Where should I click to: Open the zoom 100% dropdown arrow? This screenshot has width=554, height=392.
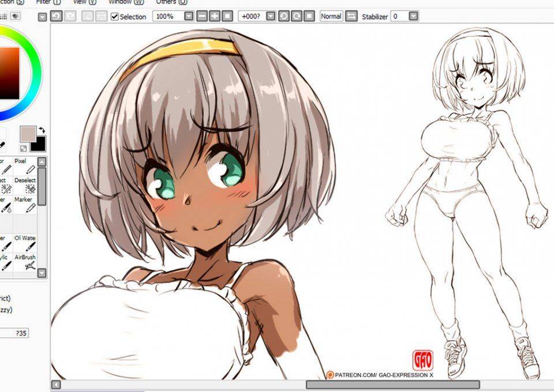(x=189, y=16)
